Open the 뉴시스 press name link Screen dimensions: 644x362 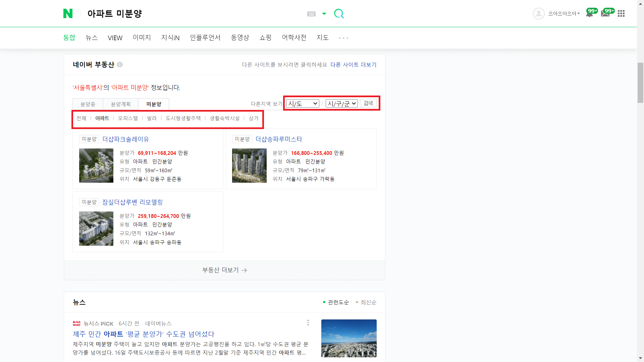point(91,323)
